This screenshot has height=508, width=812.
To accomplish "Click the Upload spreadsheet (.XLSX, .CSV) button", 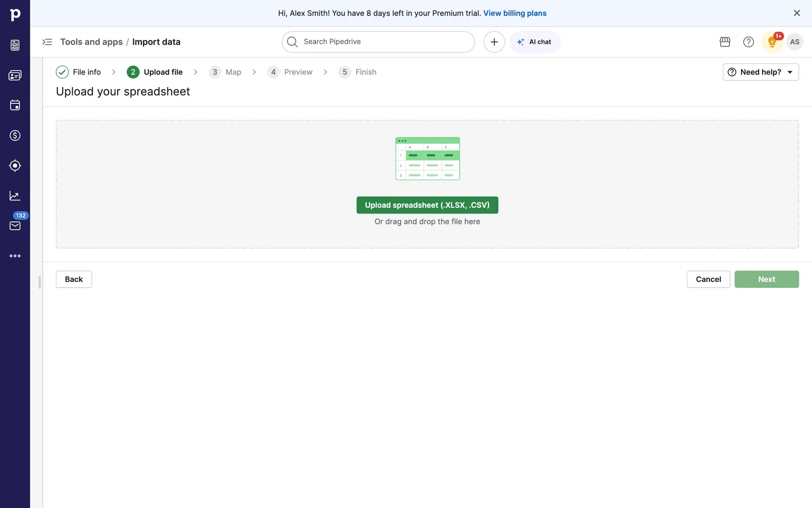I will [x=427, y=205].
